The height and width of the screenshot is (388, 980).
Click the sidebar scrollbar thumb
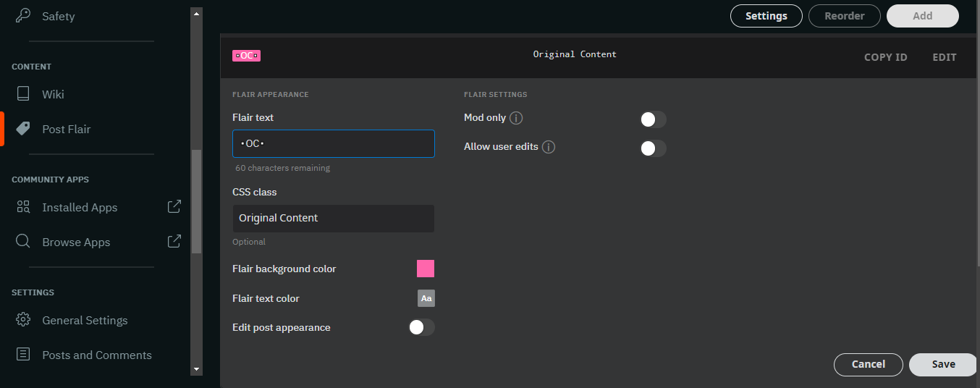[x=196, y=201]
